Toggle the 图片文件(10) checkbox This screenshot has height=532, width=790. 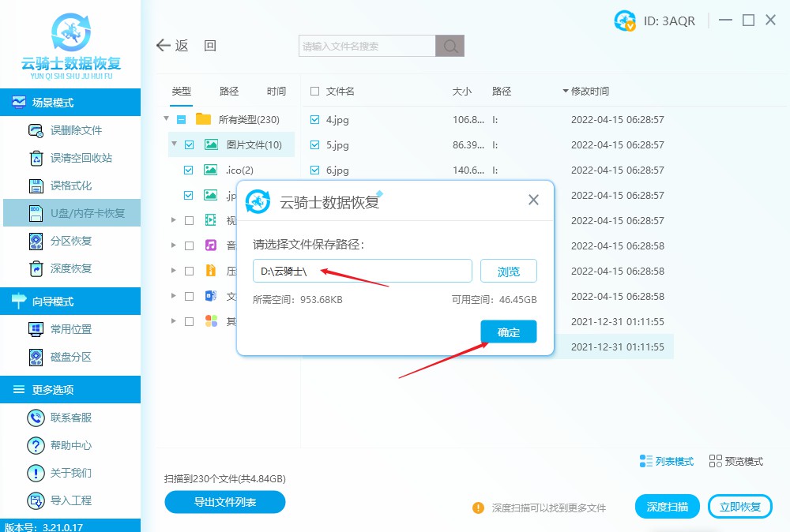click(x=189, y=144)
